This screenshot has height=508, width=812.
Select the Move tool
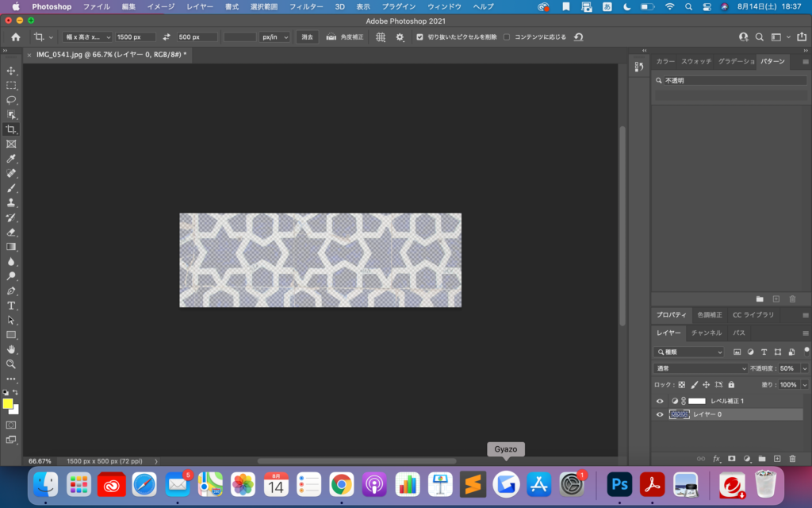(11, 71)
